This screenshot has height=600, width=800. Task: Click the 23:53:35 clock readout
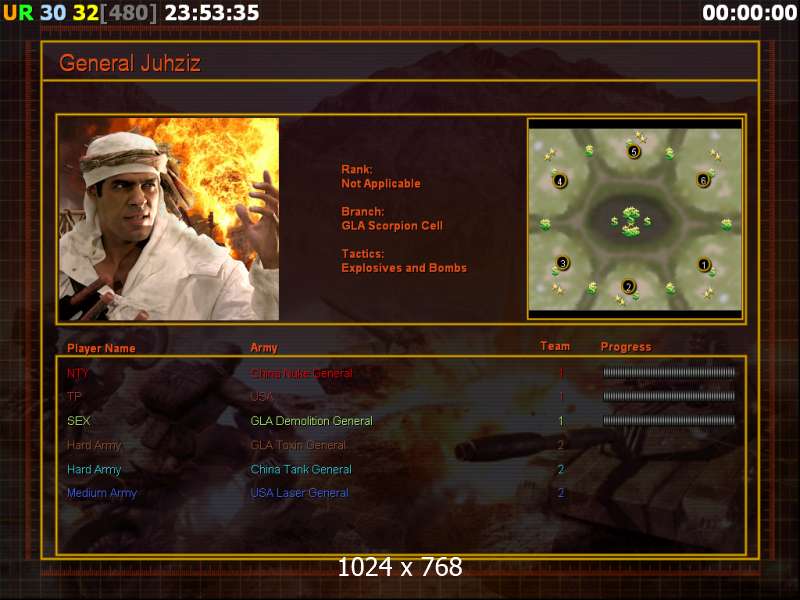[212, 13]
